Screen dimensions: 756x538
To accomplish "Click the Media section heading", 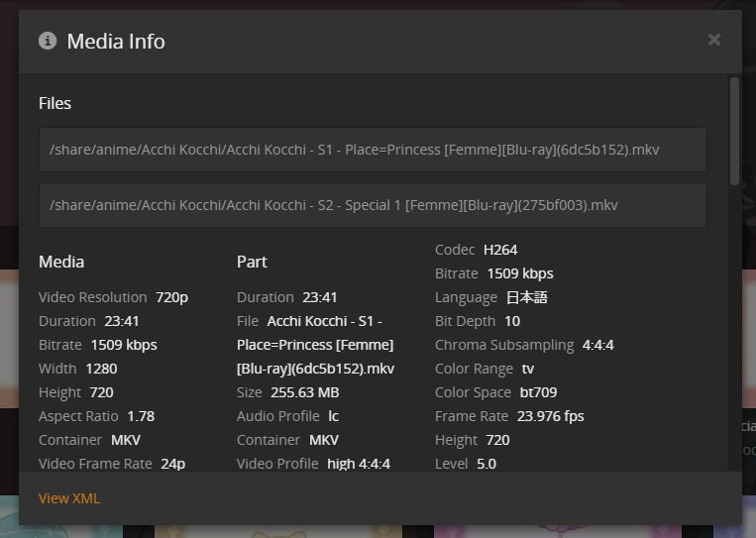I will coord(61,262).
